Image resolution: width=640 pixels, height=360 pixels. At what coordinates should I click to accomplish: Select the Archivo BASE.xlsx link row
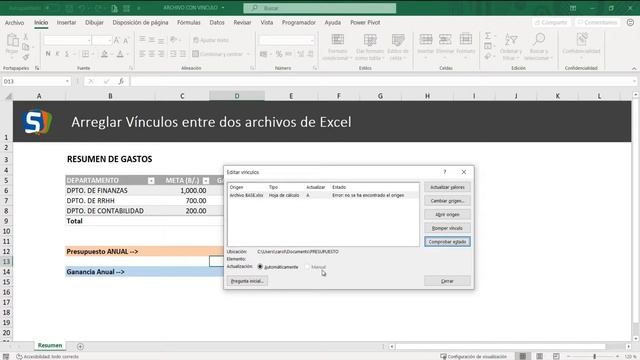click(323, 196)
